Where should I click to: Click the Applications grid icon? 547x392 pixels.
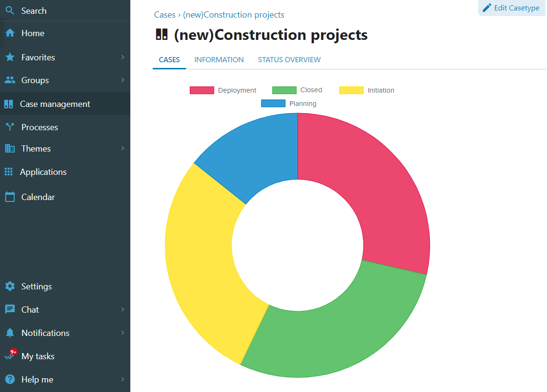pyautogui.click(x=9, y=172)
